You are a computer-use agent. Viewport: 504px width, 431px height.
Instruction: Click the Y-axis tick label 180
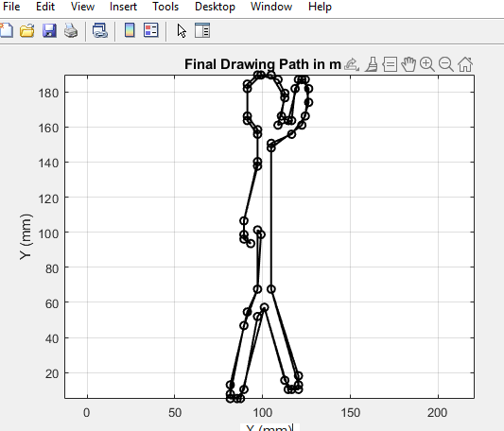click(x=48, y=94)
